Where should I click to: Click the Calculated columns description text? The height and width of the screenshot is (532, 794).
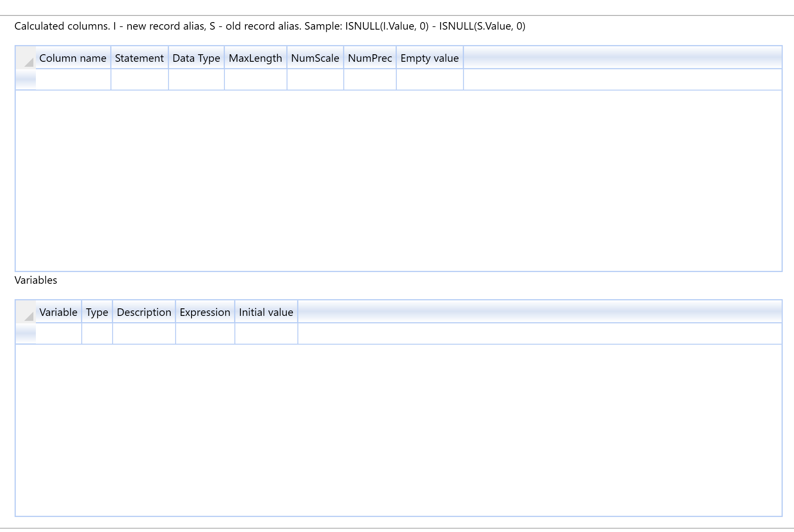[x=270, y=26]
